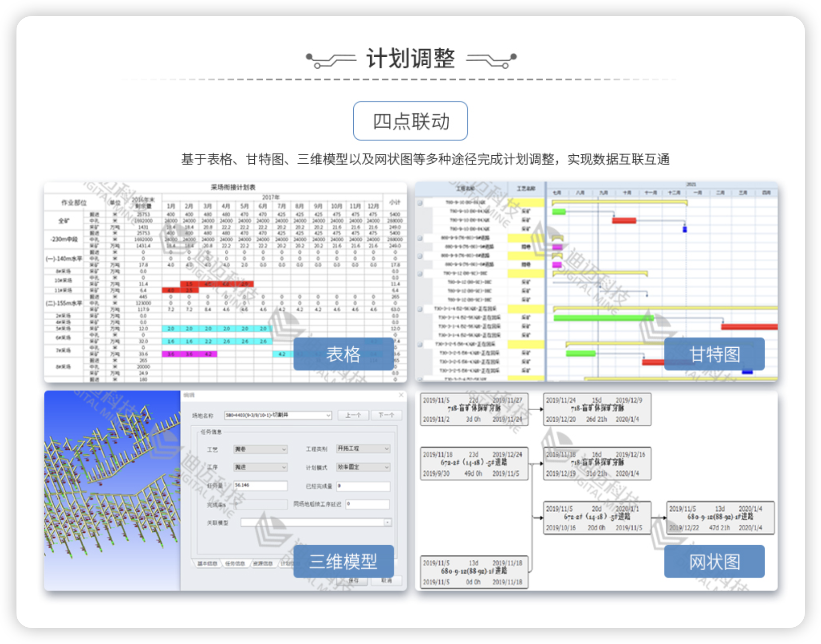Focus the 已经完成量 input field
This screenshot has width=821, height=644.
click(x=363, y=486)
